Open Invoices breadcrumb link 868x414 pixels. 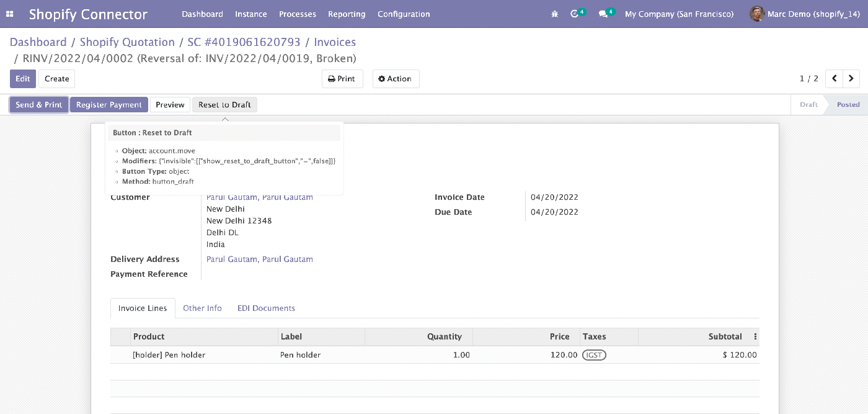click(335, 42)
